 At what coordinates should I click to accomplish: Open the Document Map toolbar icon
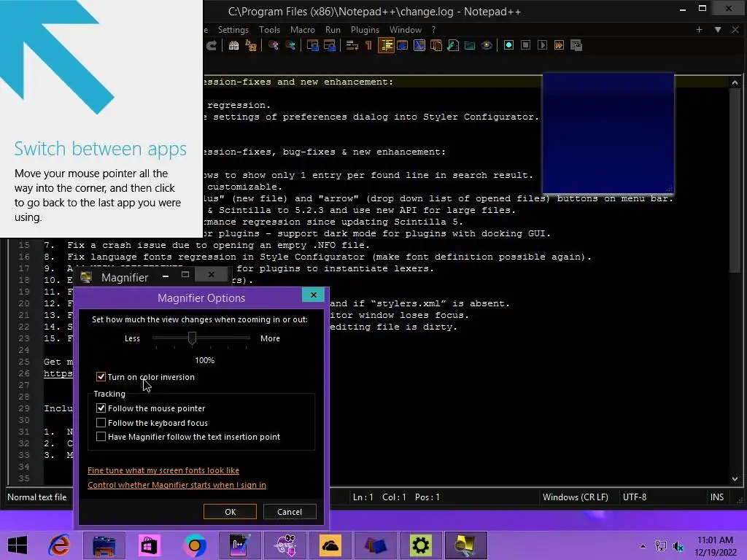(x=419, y=45)
